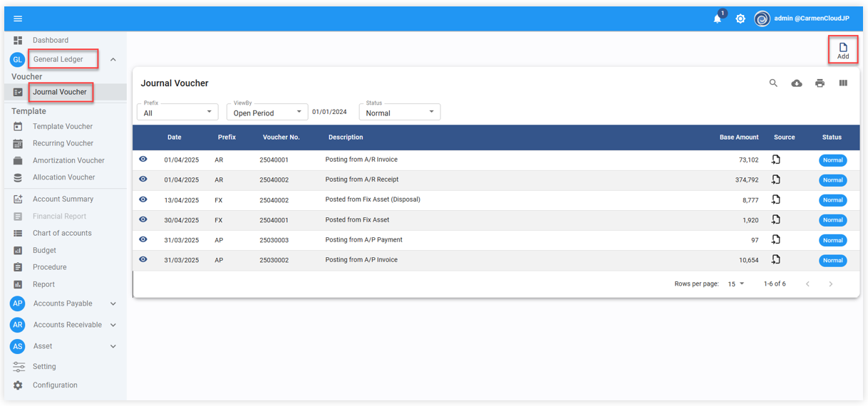Expand the Accounts Payable section
Image resolution: width=868 pixels, height=406 pixels.
coord(113,304)
